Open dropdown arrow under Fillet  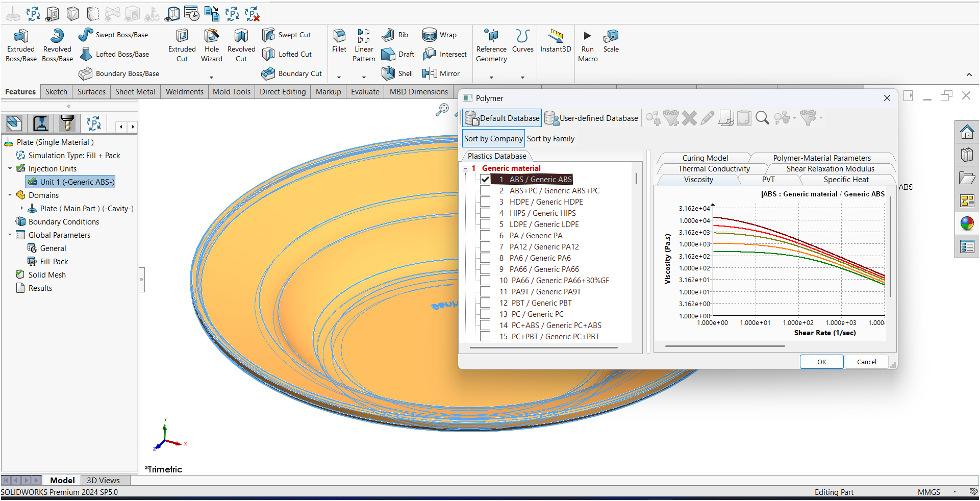(x=339, y=78)
